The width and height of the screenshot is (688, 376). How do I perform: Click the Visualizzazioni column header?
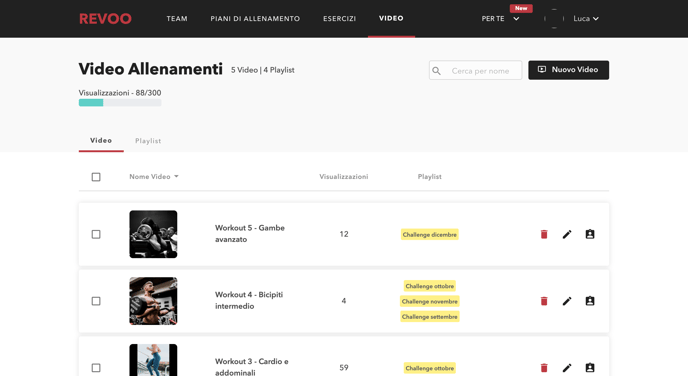click(x=344, y=176)
